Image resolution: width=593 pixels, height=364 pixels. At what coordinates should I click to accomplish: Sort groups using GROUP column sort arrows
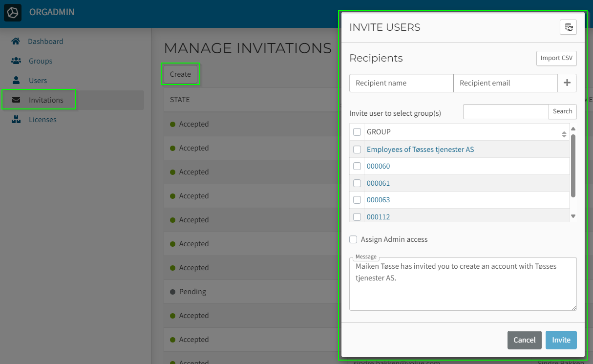(564, 134)
